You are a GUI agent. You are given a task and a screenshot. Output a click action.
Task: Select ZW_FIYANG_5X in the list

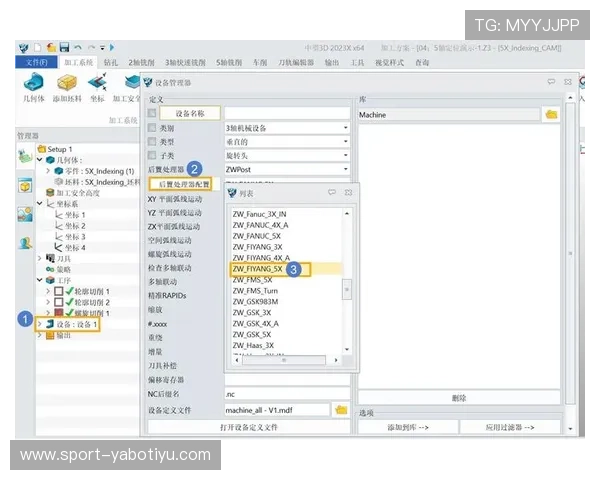(x=258, y=268)
